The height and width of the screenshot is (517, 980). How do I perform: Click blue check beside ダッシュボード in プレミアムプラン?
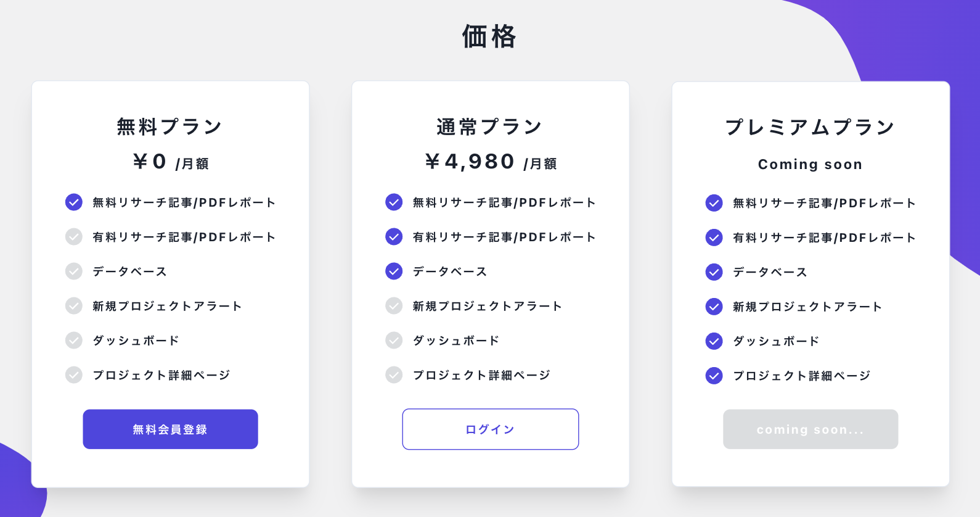[x=714, y=341]
